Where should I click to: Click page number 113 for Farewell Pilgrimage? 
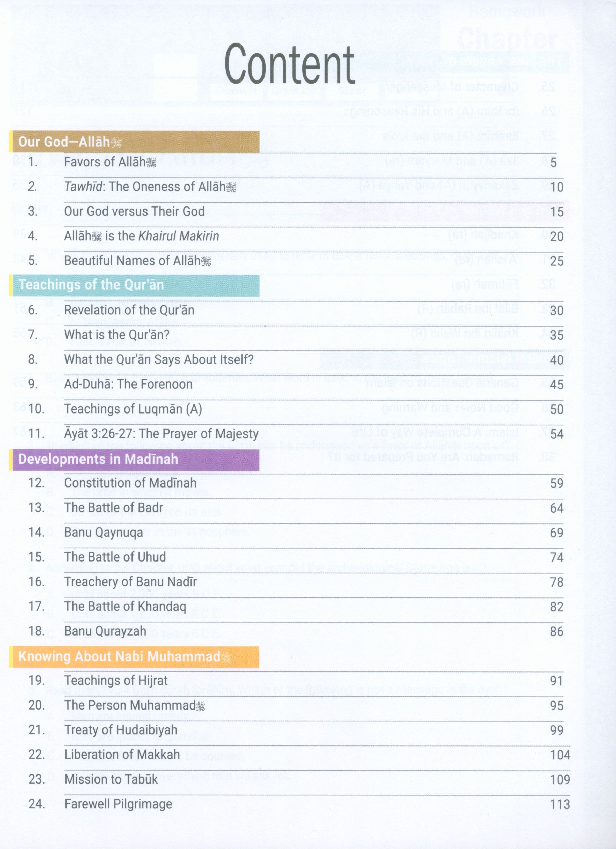[560, 804]
